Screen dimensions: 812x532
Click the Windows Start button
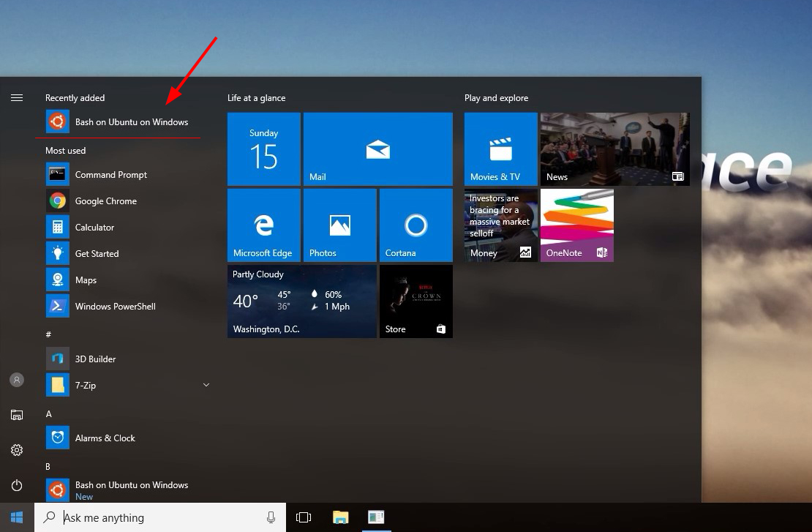tap(17, 517)
